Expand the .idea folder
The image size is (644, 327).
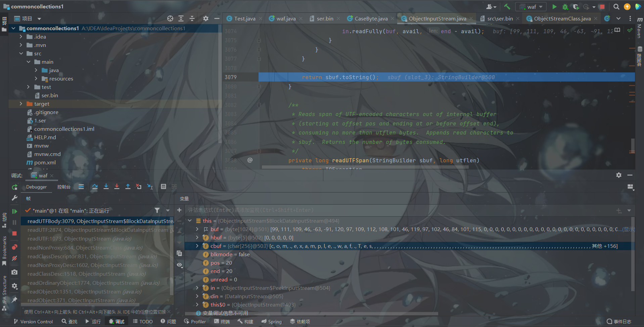[21, 37]
